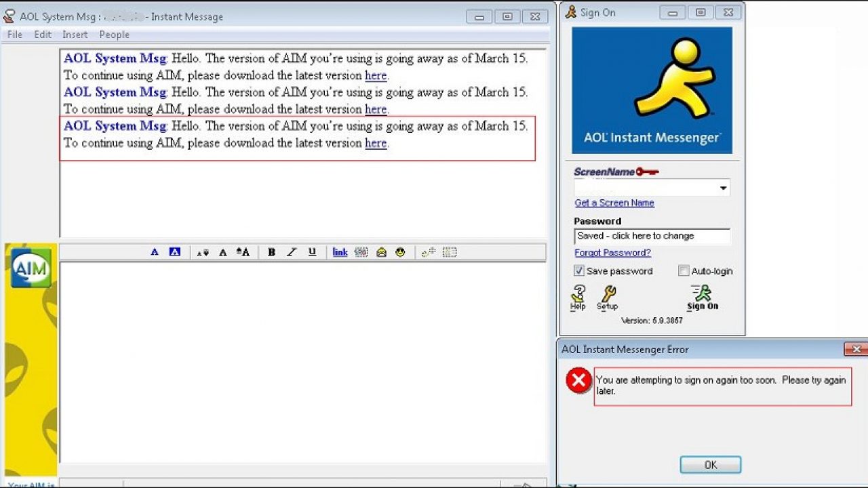Click the "Your AIM is" text at bottom
This screenshot has height=488, width=868.
(x=31, y=485)
